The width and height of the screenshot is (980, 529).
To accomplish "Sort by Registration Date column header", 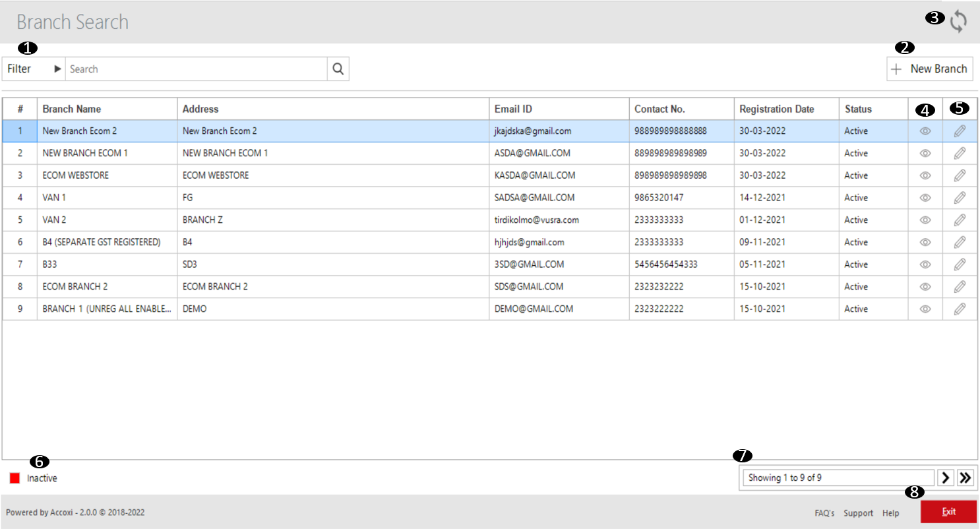I will (x=786, y=109).
